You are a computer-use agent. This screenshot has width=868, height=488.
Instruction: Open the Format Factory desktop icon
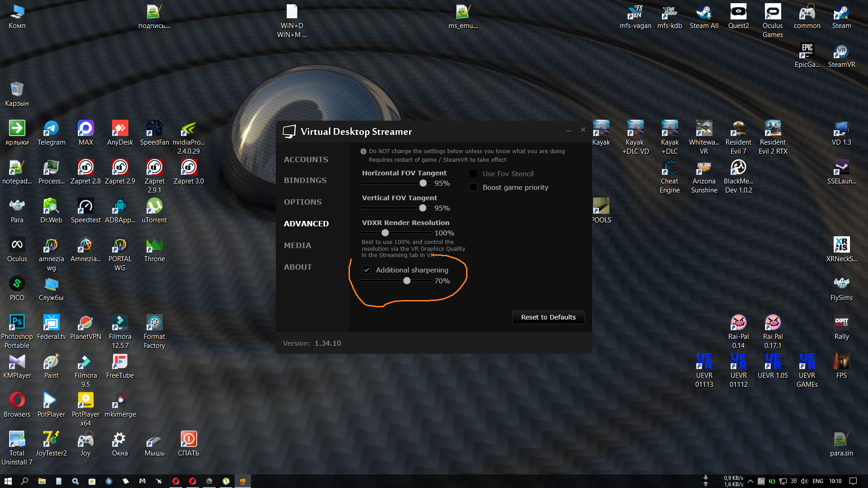(154, 323)
